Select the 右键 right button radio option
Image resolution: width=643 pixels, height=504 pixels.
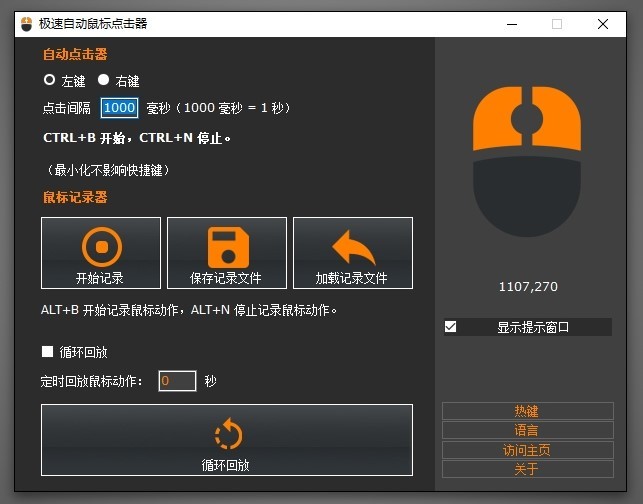pos(103,80)
